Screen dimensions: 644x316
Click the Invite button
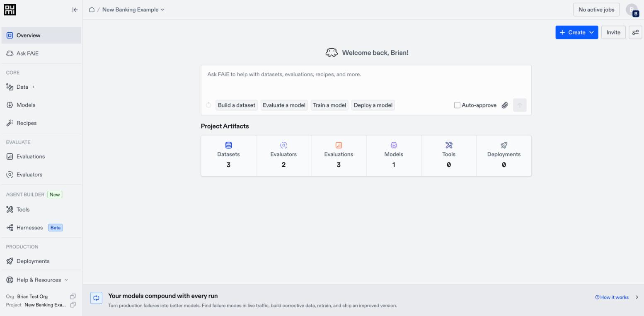(x=613, y=32)
